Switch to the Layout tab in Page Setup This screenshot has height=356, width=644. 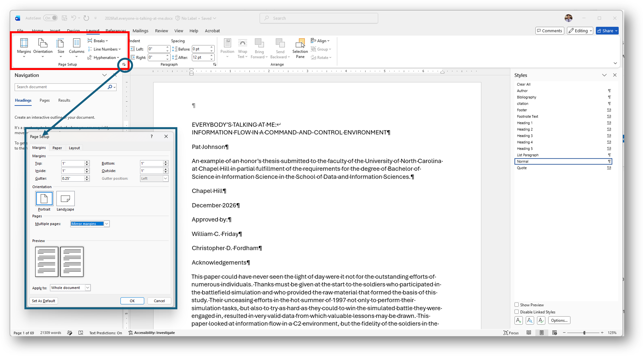pos(74,148)
